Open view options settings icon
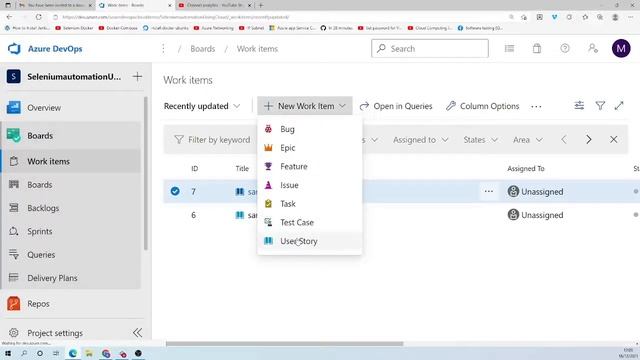 pyautogui.click(x=579, y=106)
